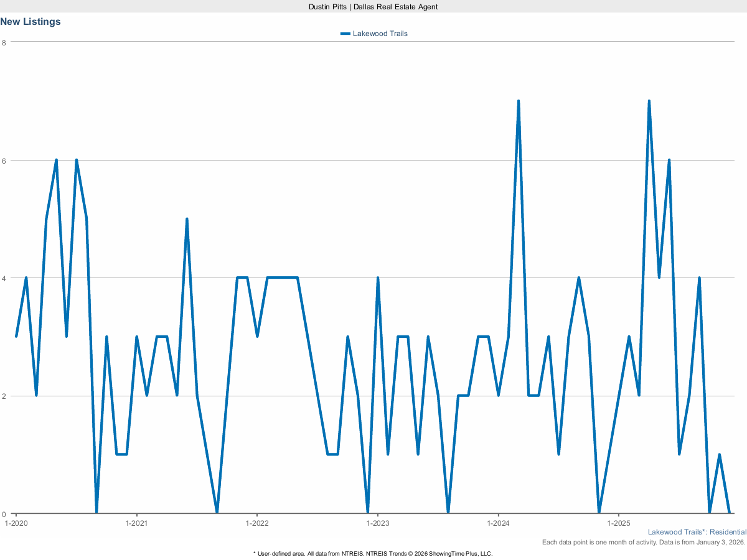Click the Lakewood Trails*: Residential footer text
This screenshot has width=747, height=560.
click(697, 532)
